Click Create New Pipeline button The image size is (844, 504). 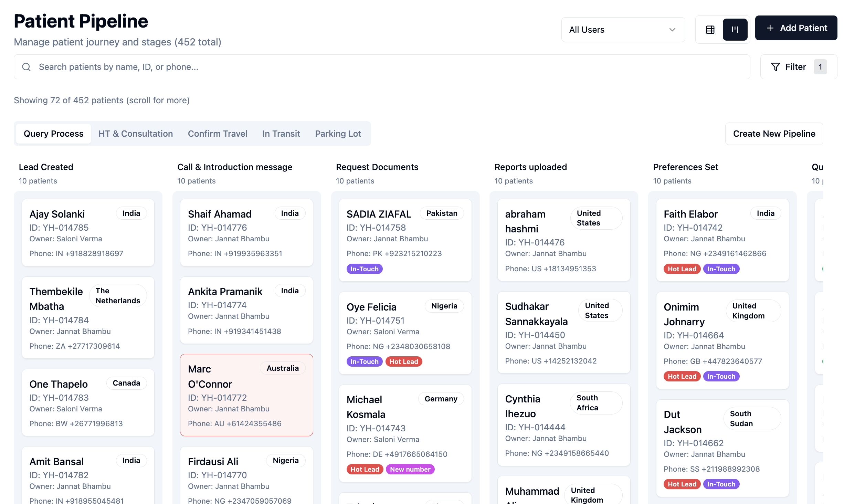[x=774, y=134]
